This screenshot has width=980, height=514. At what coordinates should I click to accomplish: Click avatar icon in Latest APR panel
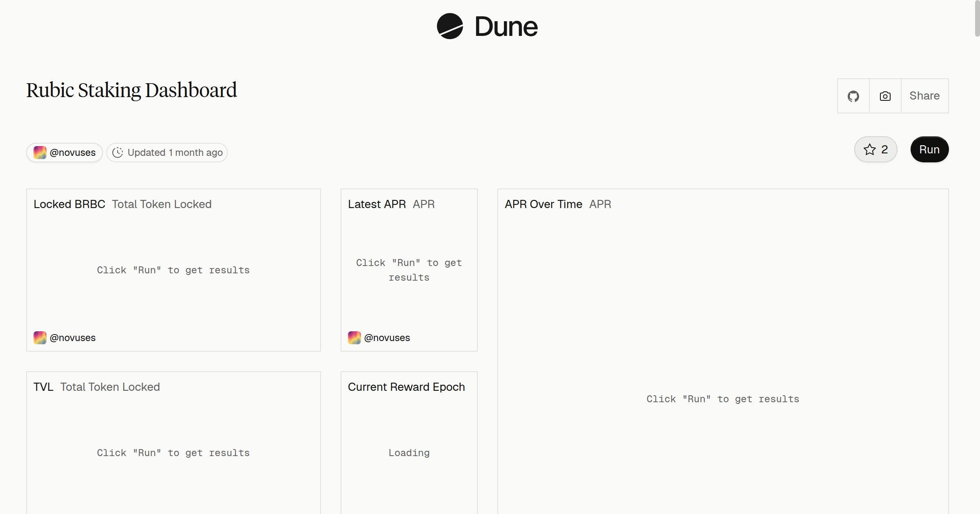[354, 338]
